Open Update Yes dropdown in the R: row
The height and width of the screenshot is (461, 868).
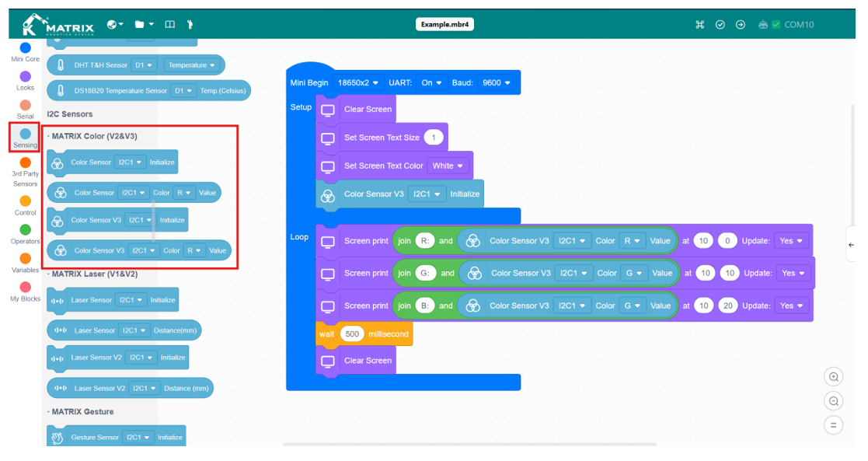(x=790, y=241)
